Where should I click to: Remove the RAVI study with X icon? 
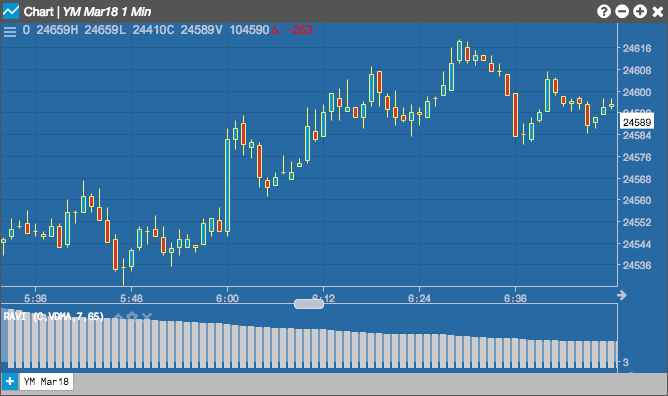tap(147, 316)
